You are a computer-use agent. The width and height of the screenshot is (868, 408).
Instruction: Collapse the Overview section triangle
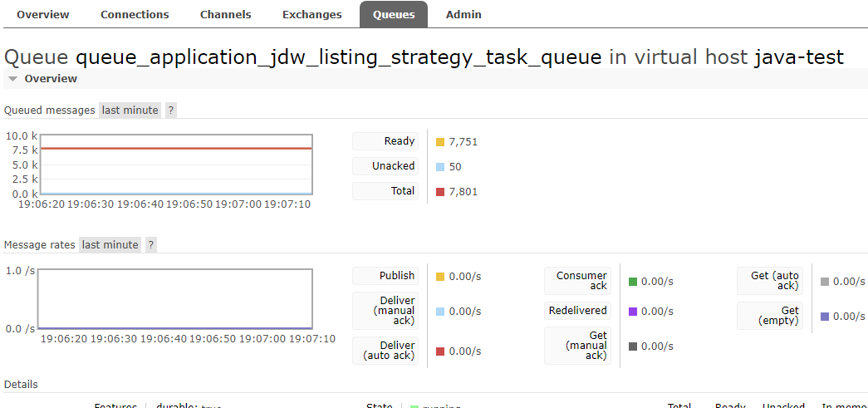tap(13, 79)
